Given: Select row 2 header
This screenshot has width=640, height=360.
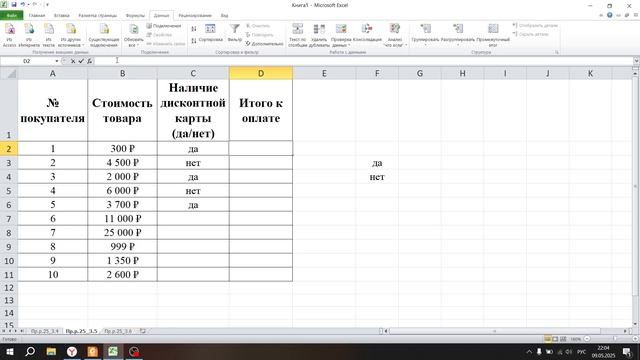Looking at the screenshot, I should [9, 149].
